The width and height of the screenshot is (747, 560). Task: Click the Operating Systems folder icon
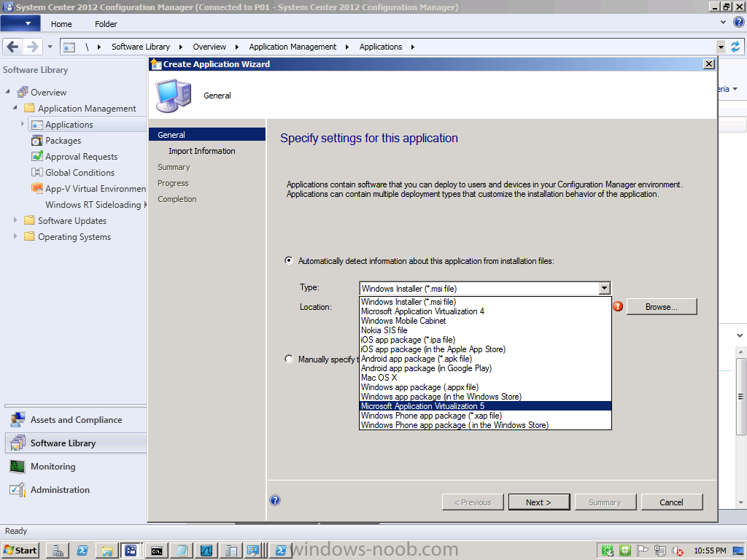[29, 236]
